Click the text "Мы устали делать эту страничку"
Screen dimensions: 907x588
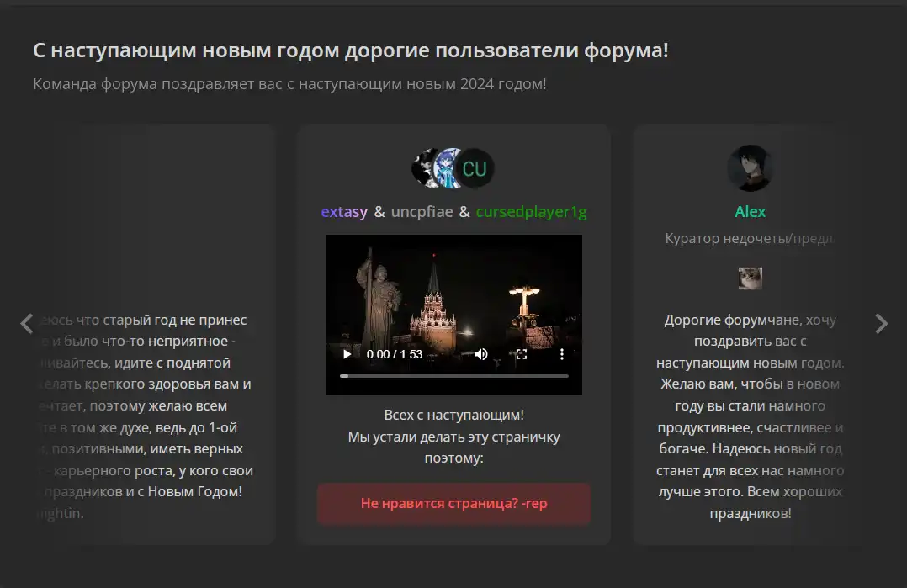[x=454, y=437]
